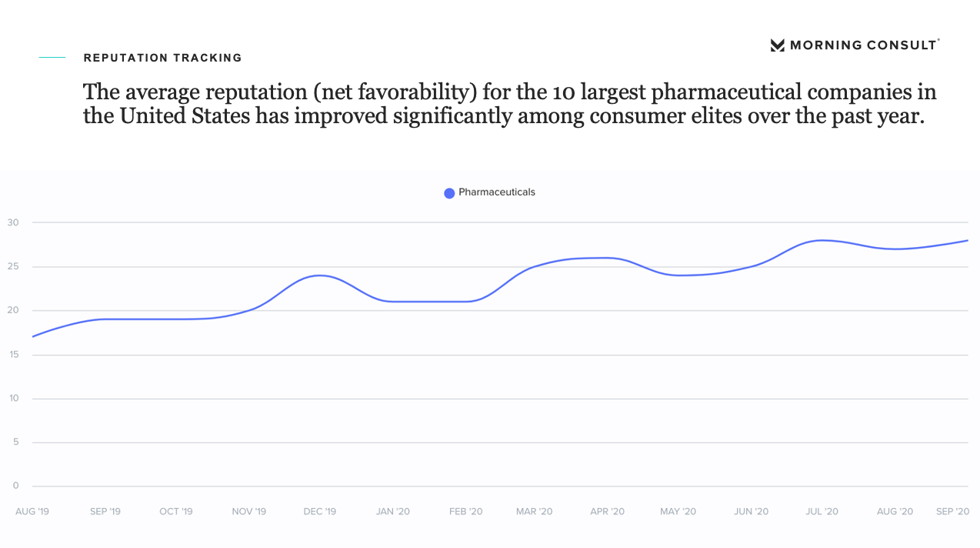980x548 pixels.
Task: Toggle the Pharmaceuticals legend dot
Action: [449, 193]
